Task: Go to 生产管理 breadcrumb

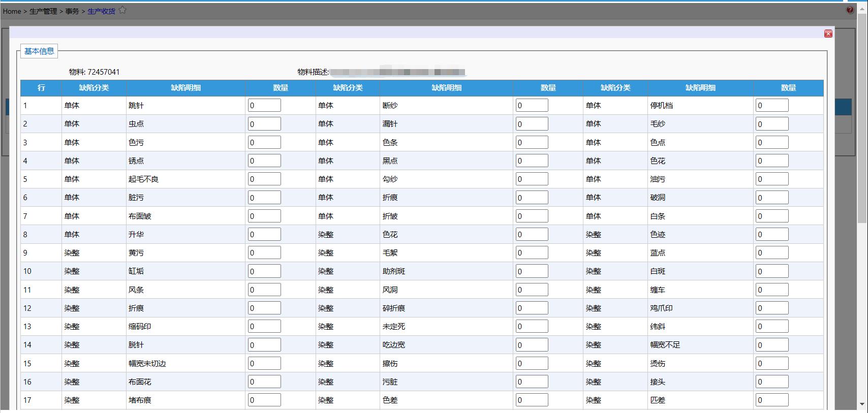Action: point(43,11)
